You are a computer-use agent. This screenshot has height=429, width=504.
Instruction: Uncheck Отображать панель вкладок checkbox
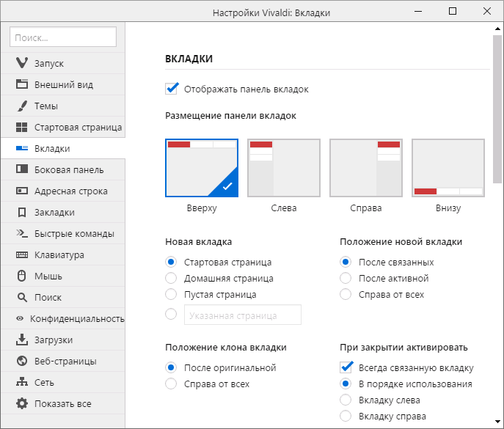click(x=172, y=89)
